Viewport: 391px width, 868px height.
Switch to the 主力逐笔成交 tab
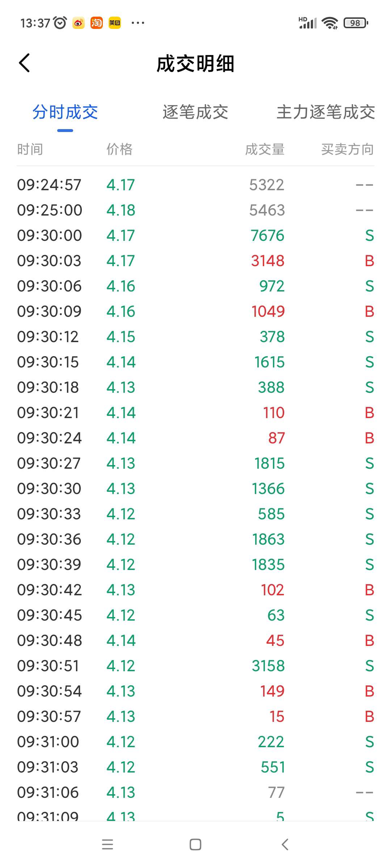[x=326, y=112]
